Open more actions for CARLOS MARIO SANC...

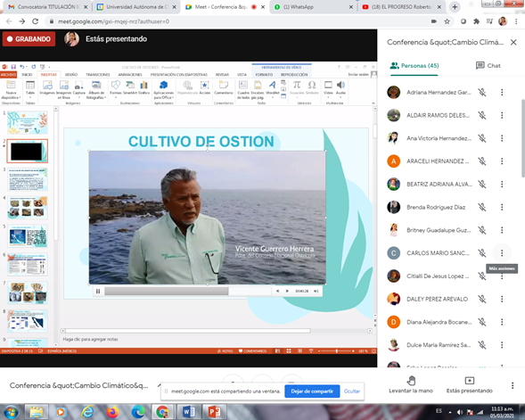502,253
